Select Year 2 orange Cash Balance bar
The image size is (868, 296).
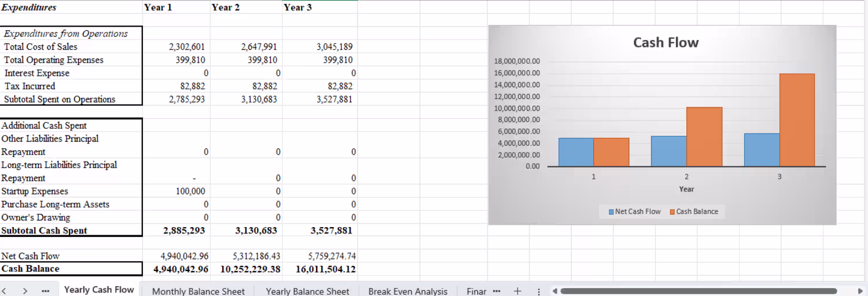pos(704,137)
